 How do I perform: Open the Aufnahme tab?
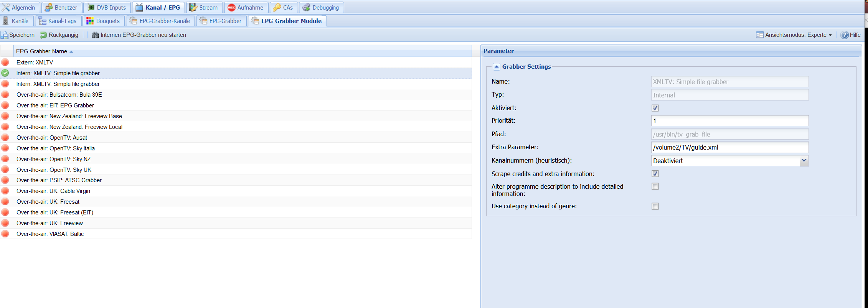click(x=246, y=7)
